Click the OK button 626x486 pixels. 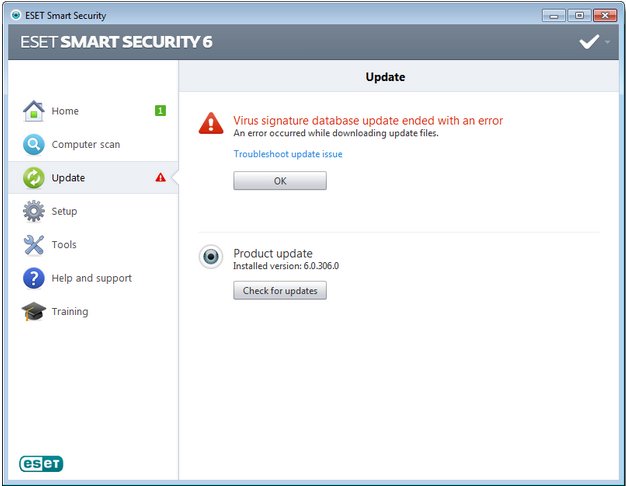[280, 181]
